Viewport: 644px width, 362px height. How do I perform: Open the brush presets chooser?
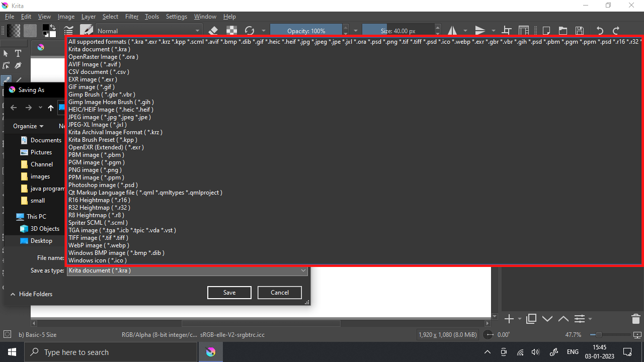[x=86, y=31]
